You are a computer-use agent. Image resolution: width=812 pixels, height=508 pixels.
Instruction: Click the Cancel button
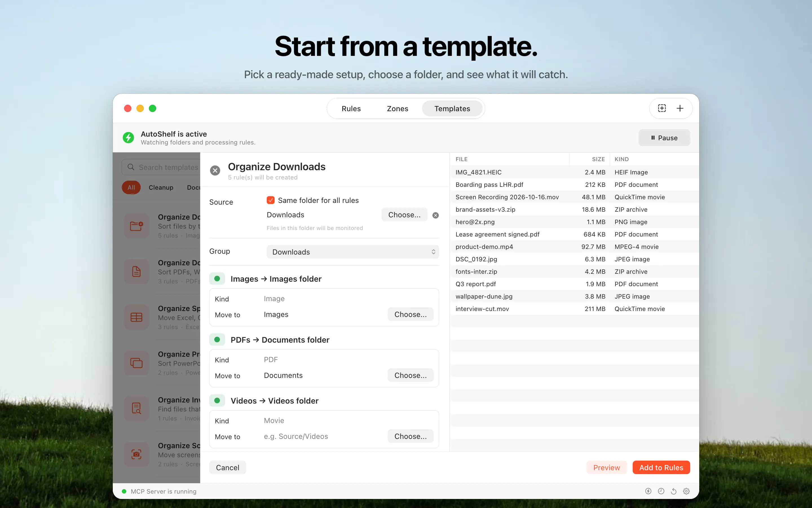(228, 467)
